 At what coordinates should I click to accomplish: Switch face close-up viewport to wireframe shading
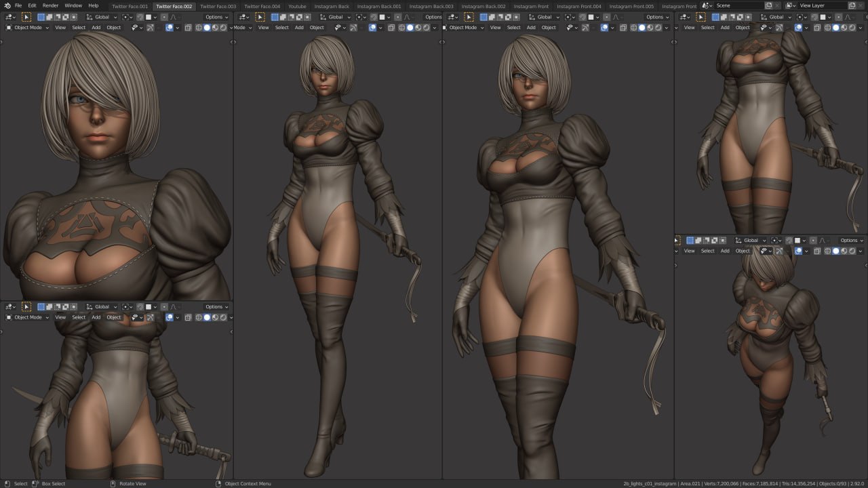[x=199, y=28]
